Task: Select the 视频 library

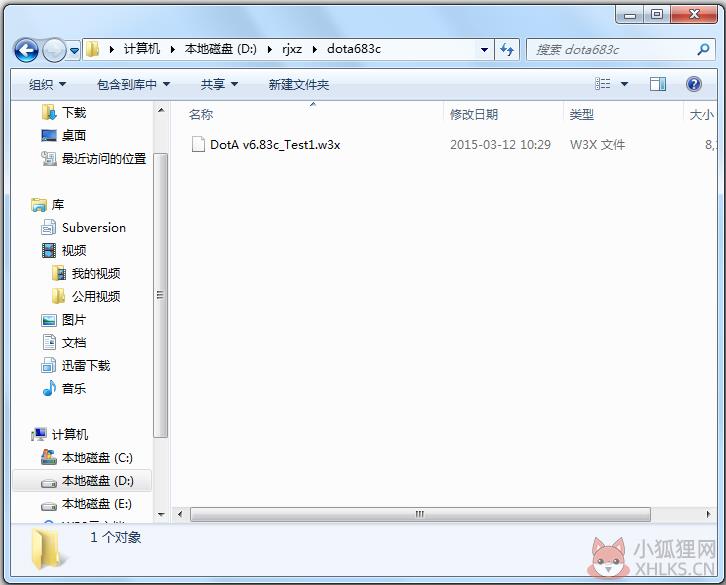Action: tap(74, 251)
